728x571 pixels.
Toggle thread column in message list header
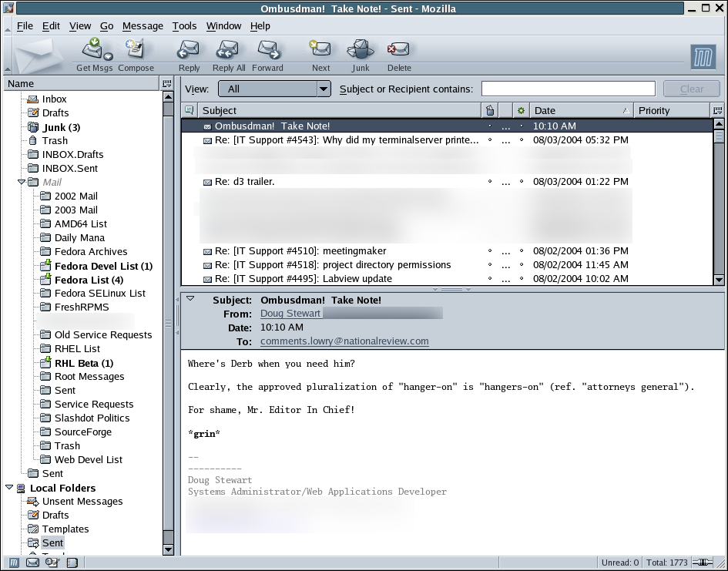[190, 110]
